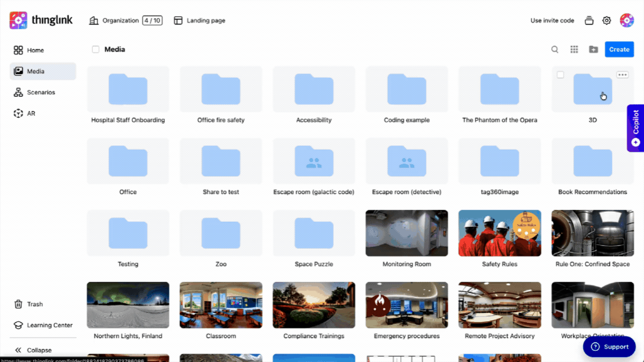Open Trash in sidebar
The height and width of the screenshot is (362, 644).
pyautogui.click(x=42, y=304)
